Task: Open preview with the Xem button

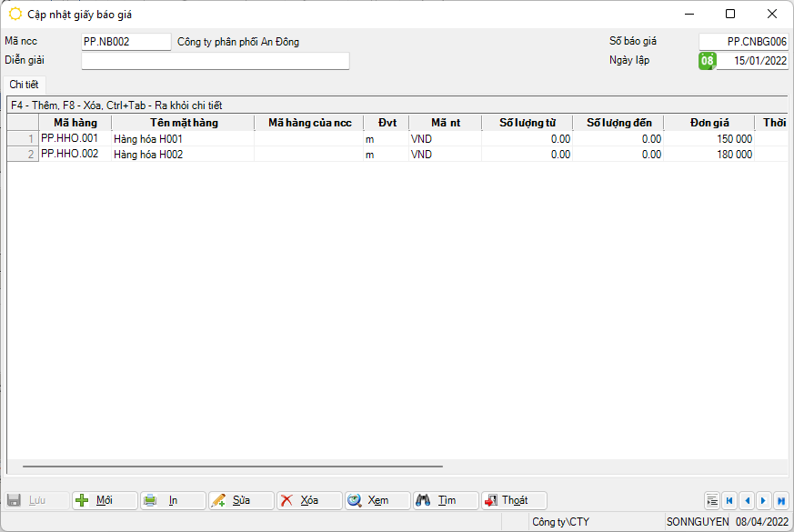Action: [x=377, y=500]
